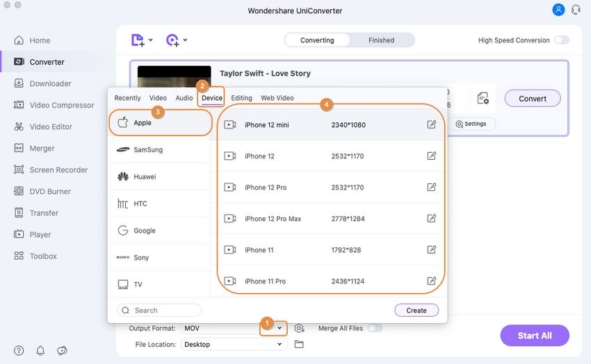Select the Google device brand

[x=159, y=231]
